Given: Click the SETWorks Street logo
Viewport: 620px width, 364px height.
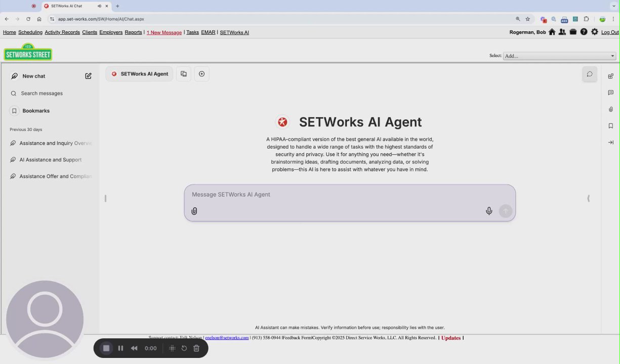Looking at the screenshot, I should 28,52.
